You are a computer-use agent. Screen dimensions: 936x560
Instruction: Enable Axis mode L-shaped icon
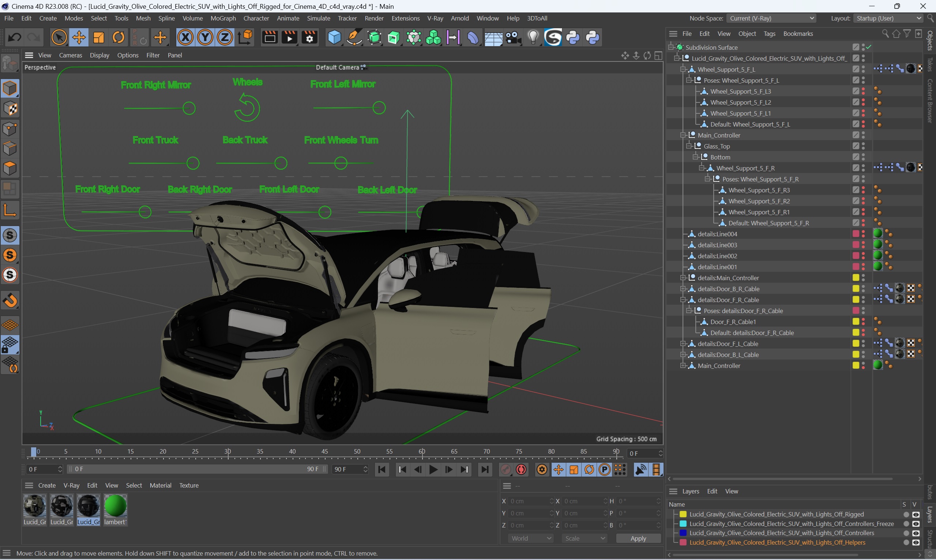tap(10, 210)
